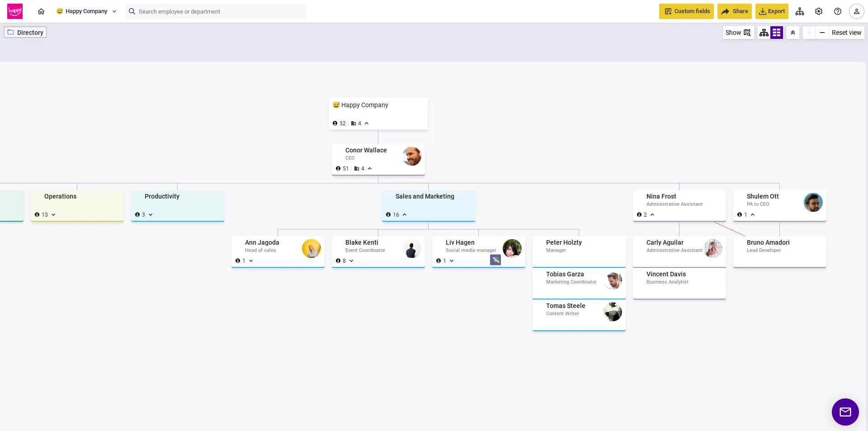This screenshot has height=431, width=868.
Task: Select the Vincent Davis card
Action: tap(679, 283)
